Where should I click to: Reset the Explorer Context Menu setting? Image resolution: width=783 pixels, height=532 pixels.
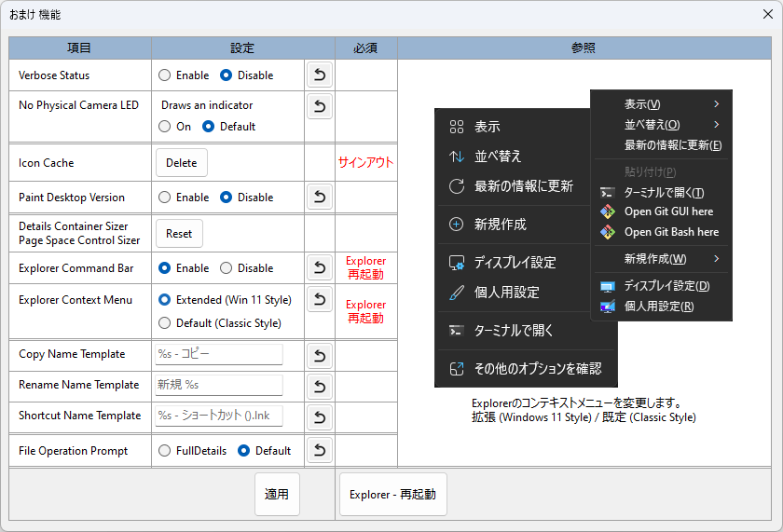[x=320, y=300]
